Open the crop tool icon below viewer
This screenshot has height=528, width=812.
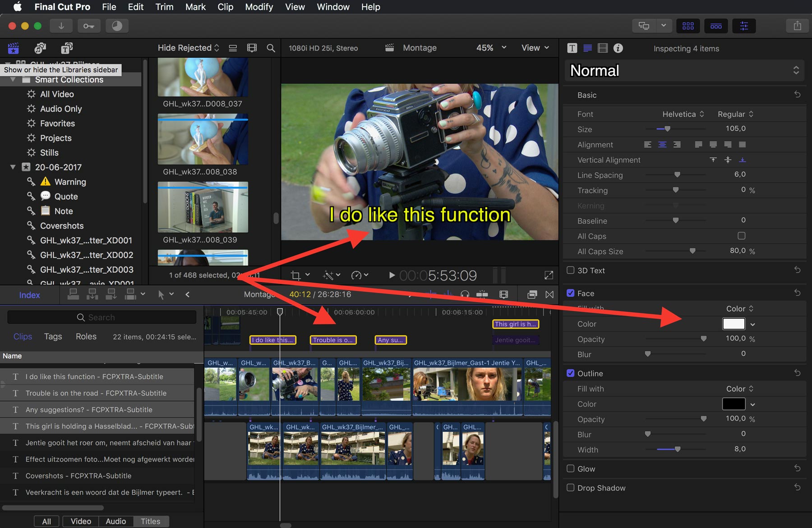(x=295, y=275)
